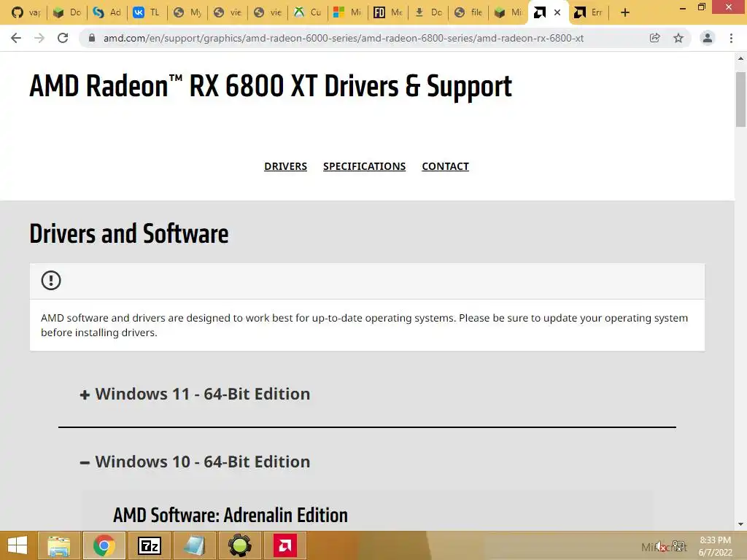
Task: Open the notepad-style taskbar app
Action: click(194, 545)
